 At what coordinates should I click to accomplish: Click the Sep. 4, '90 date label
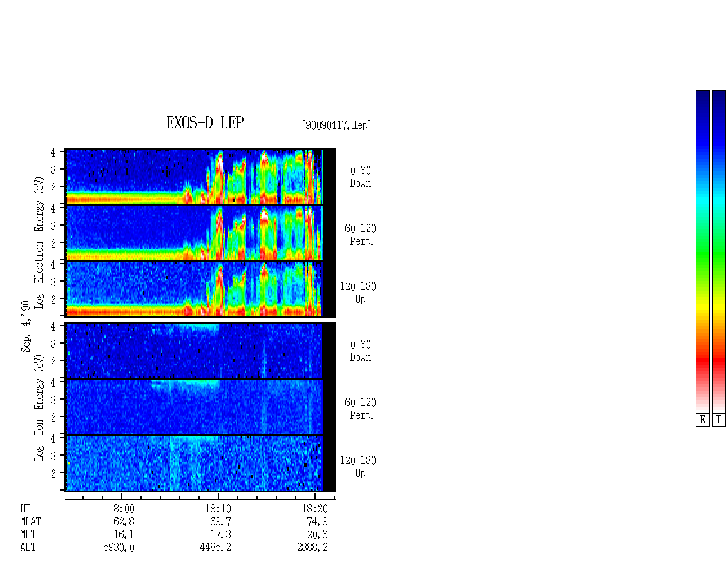tap(26, 327)
